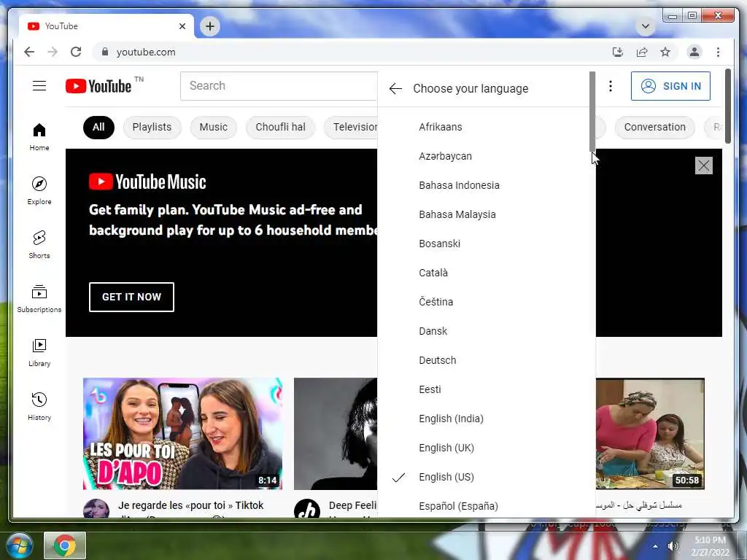
Task: Reload the page
Action: (76, 52)
